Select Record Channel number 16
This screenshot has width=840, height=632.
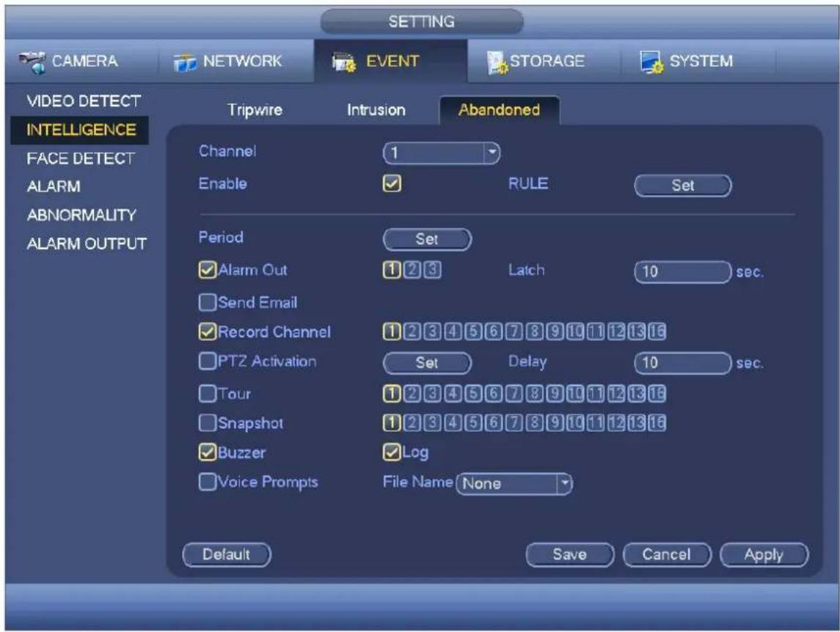[657, 332]
